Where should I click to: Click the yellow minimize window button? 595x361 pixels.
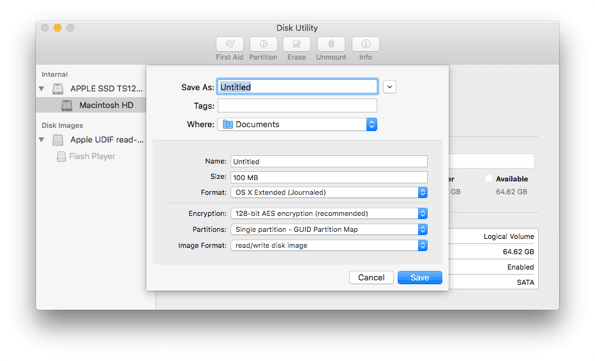(58, 28)
